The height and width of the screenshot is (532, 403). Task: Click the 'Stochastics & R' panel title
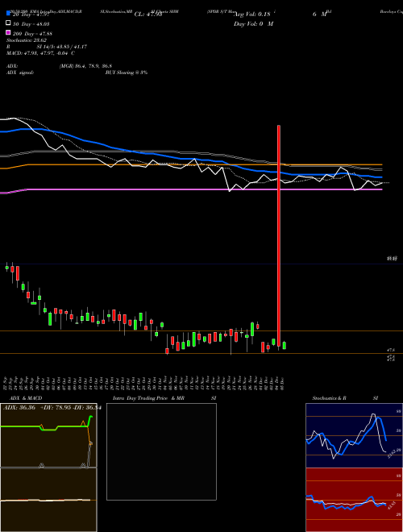330,398
